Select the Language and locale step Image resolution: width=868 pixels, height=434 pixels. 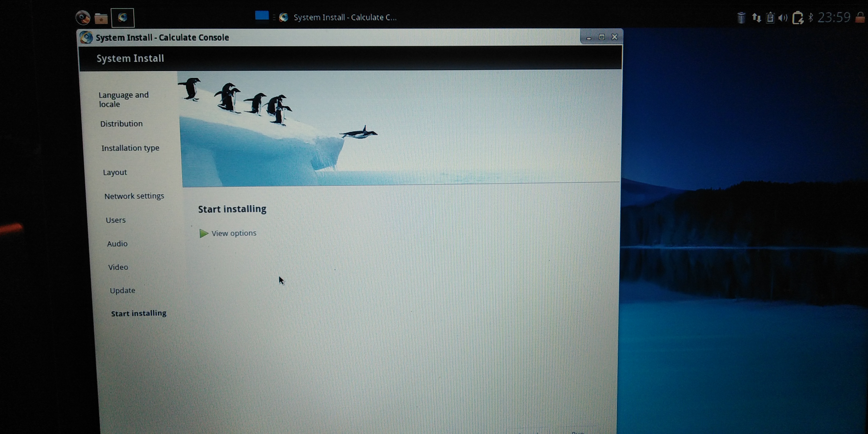[124, 99]
